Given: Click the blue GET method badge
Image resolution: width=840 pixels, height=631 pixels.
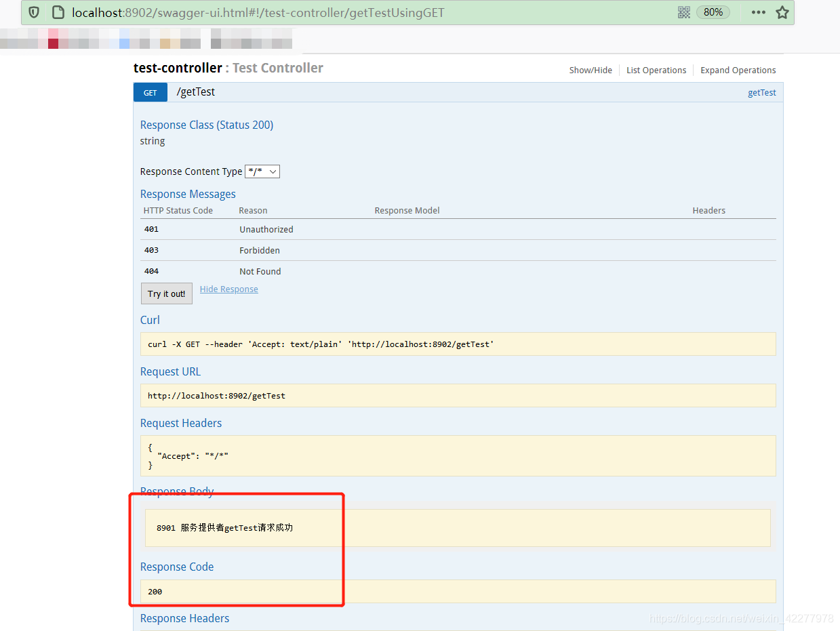Looking at the screenshot, I should coord(151,93).
